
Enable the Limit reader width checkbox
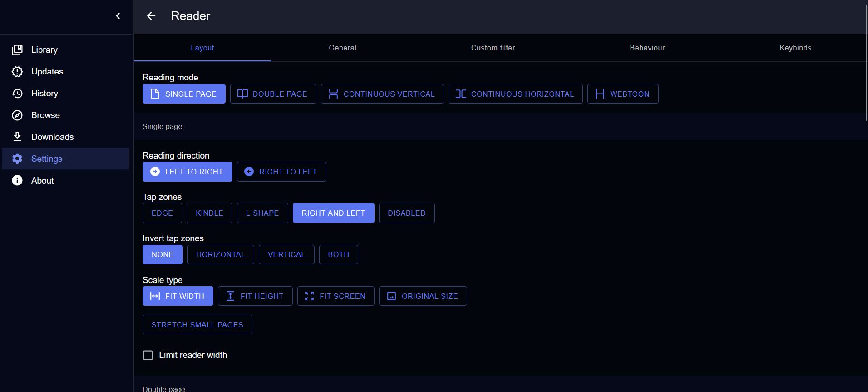pos(148,355)
